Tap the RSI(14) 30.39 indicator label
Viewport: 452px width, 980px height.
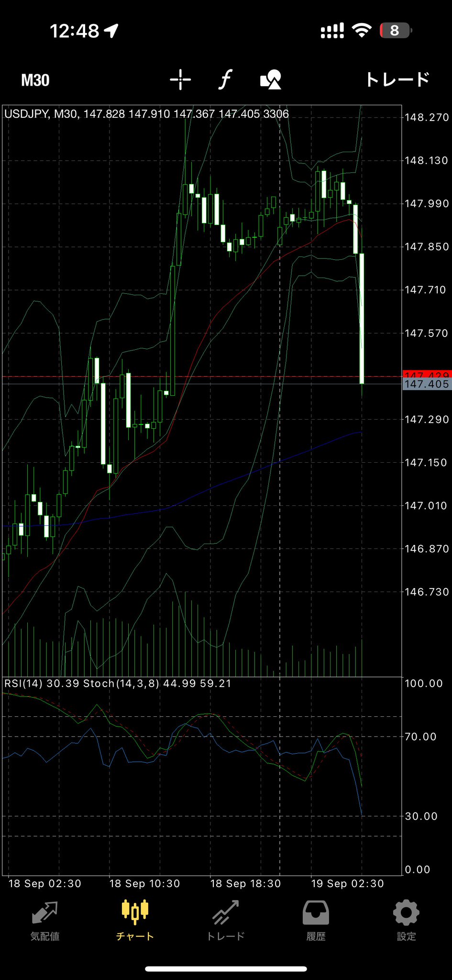tap(42, 683)
